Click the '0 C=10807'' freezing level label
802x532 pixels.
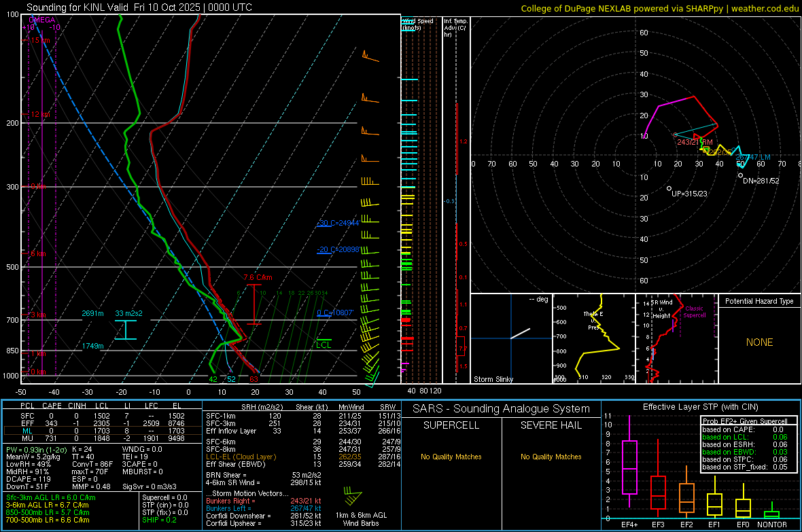[335, 313]
